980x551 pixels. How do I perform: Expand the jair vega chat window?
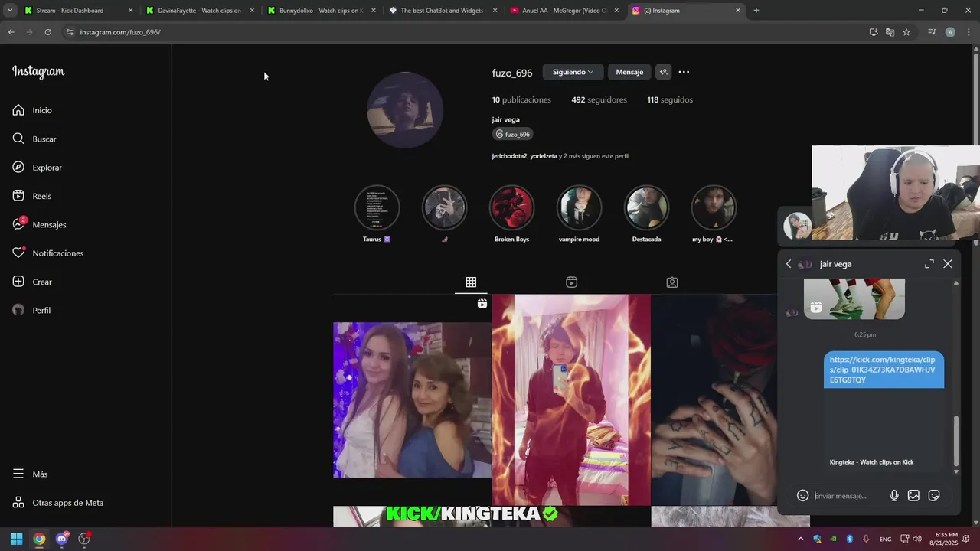point(929,264)
